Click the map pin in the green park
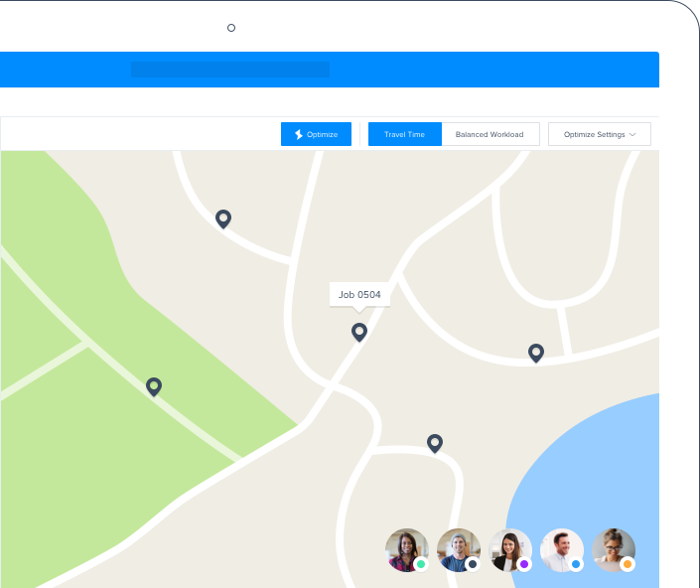Screen dimensions: 700x588 pyautogui.click(x=154, y=386)
